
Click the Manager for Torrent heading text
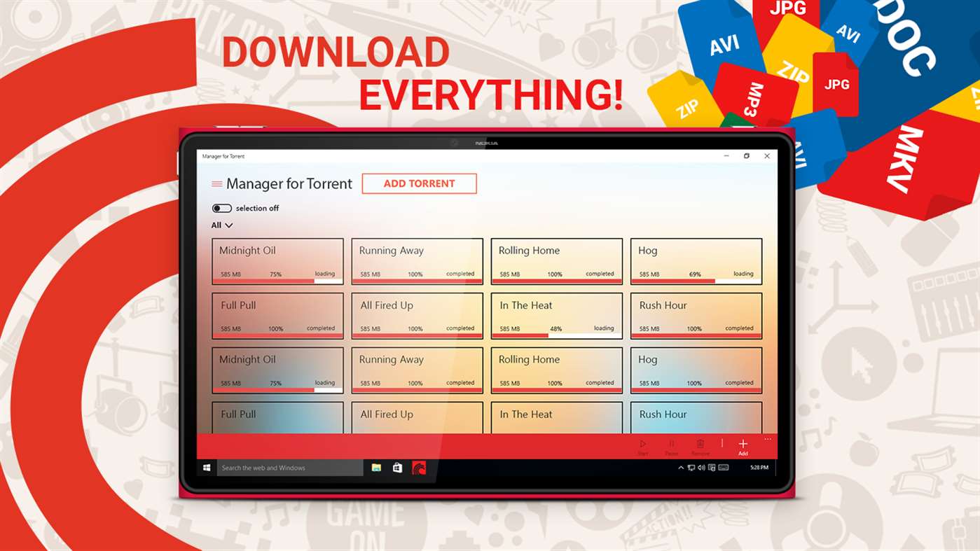[289, 184]
